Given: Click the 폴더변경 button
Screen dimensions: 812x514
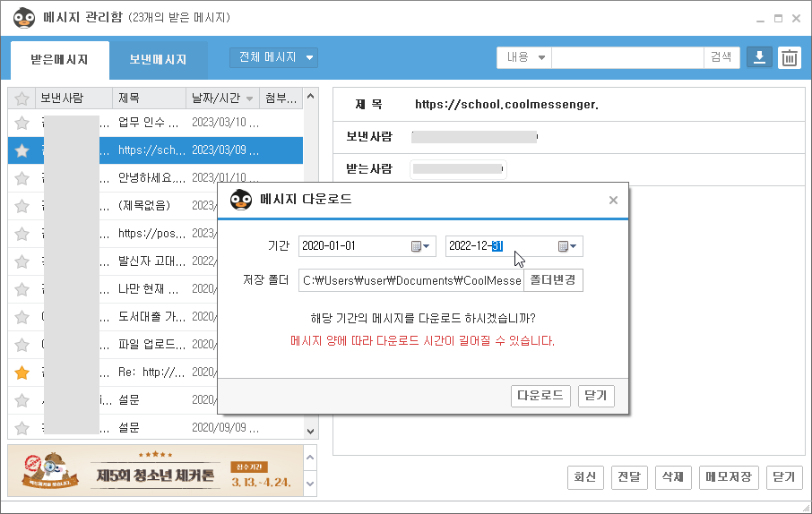Looking at the screenshot, I should point(553,280).
